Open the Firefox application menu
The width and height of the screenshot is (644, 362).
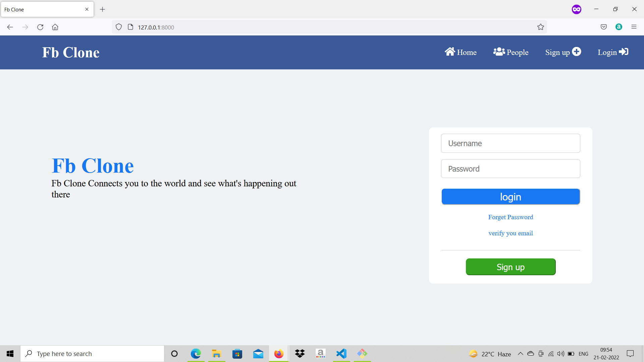click(x=634, y=27)
